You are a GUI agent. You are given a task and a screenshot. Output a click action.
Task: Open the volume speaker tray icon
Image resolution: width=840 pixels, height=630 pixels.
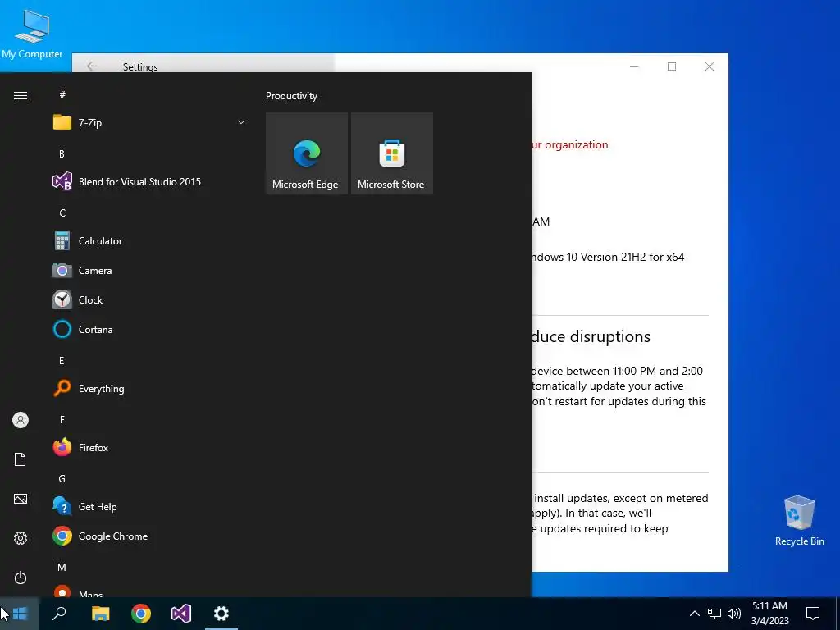click(734, 614)
